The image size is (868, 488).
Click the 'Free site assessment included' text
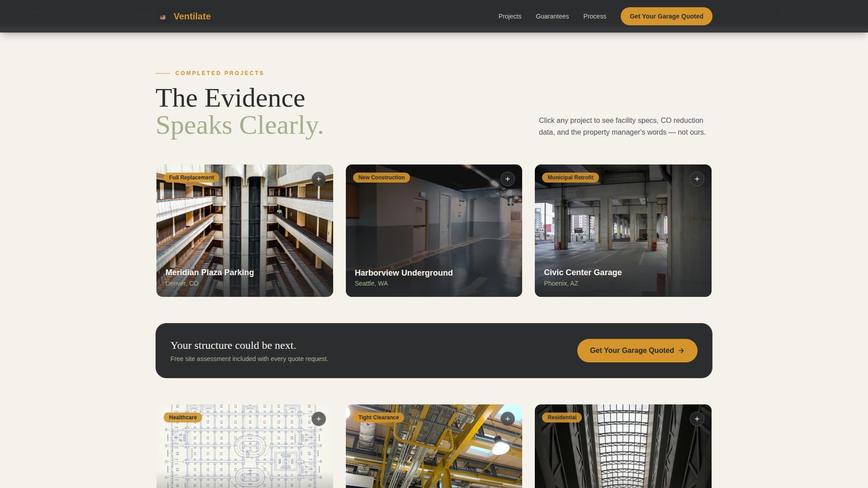[249, 359]
